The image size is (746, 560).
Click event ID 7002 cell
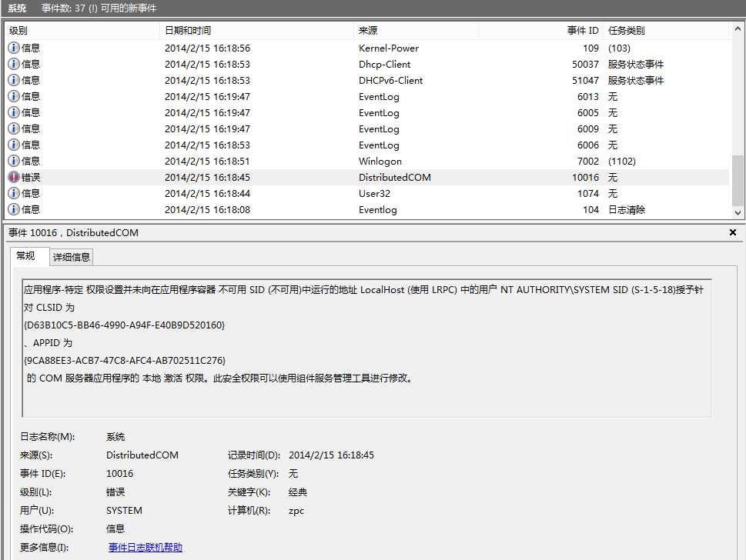tap(588, 162)
